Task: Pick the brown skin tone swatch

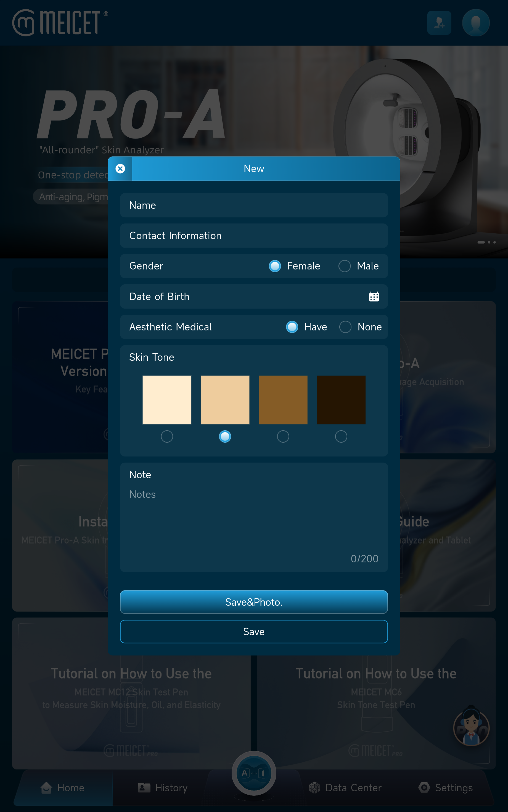Action: click(x=283, y=400)
